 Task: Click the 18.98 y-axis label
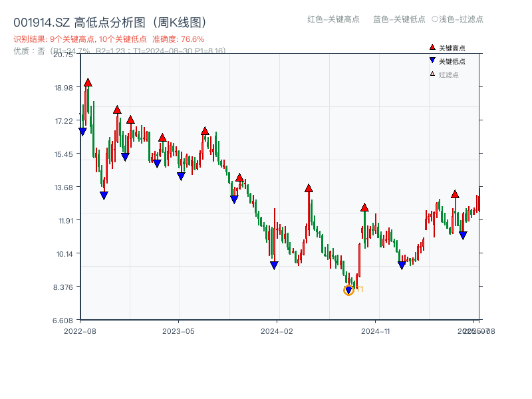tap(64, 88)
